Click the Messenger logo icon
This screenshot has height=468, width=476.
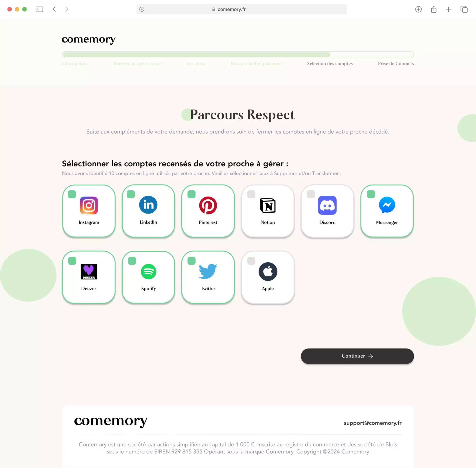click(387, 205)
